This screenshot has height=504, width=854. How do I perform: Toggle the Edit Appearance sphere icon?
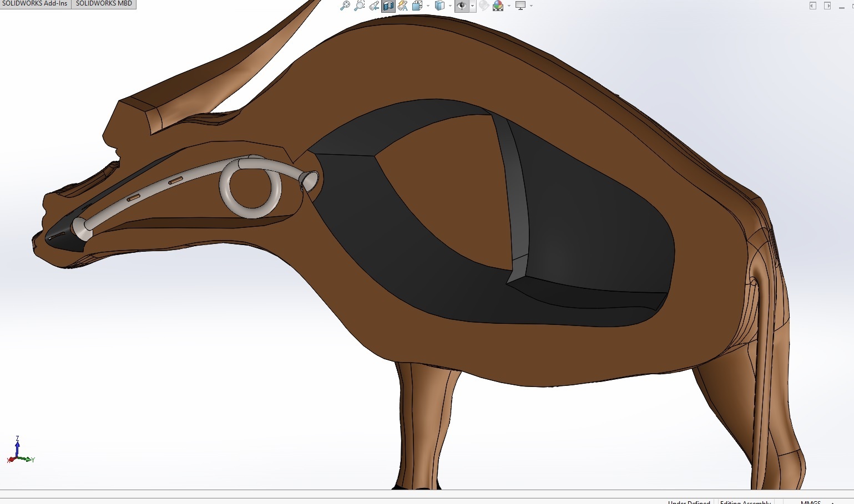(483, 6)
